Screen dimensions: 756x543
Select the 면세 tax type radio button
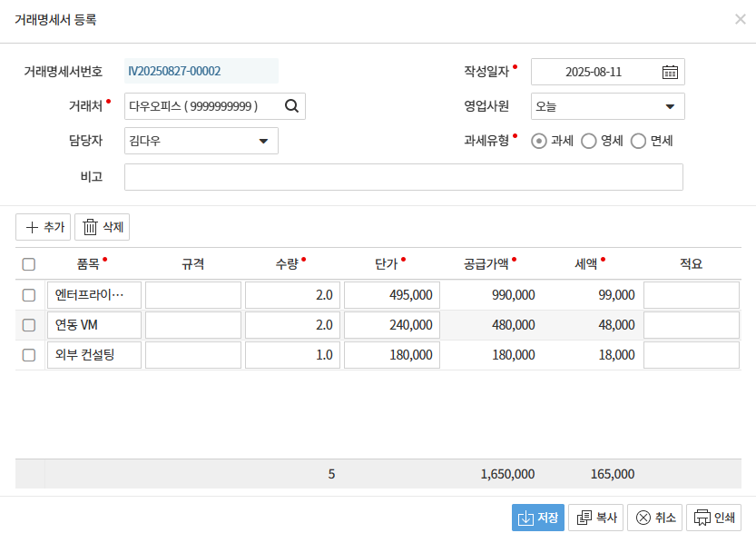coord(638,141)
